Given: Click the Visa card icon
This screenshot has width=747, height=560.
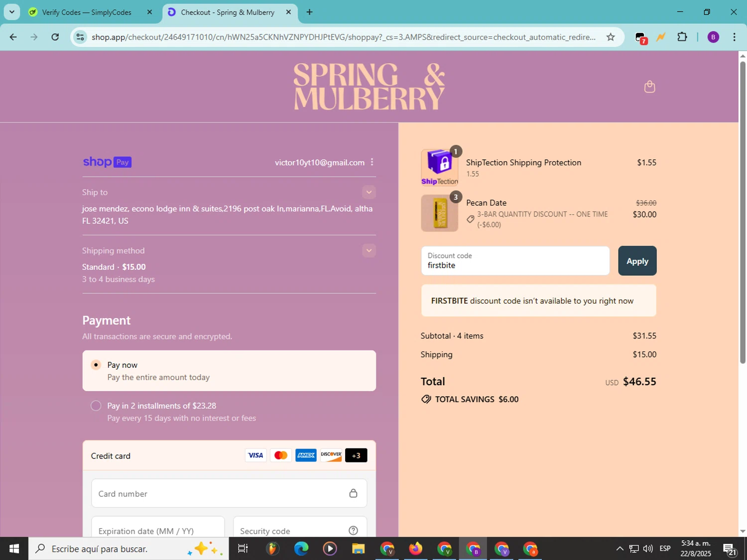Looking at the screenshot, I should (255, 455).
